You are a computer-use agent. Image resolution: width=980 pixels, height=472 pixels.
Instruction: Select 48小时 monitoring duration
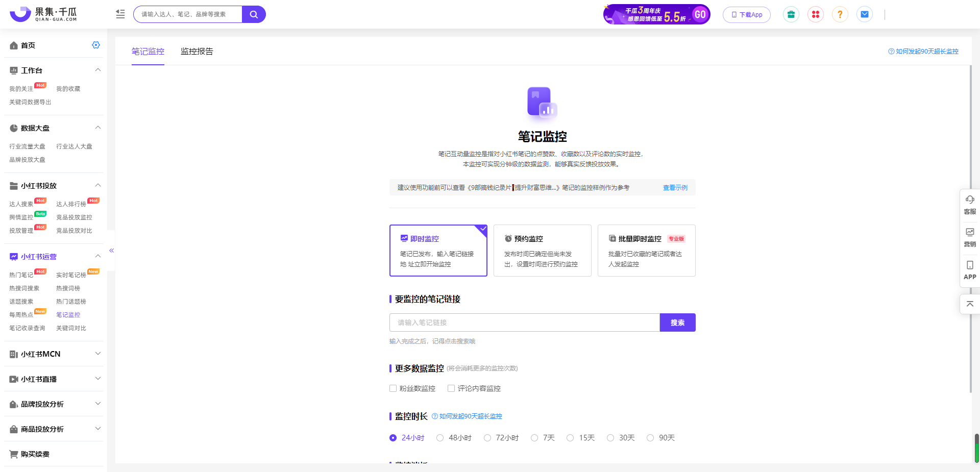coord(440,438)
